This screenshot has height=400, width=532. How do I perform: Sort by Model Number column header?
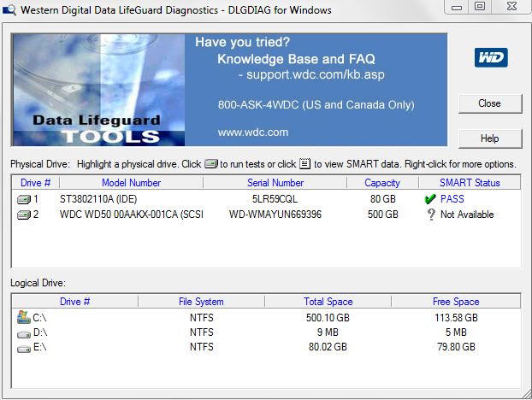pyautogui.click(x=132, y=183)
